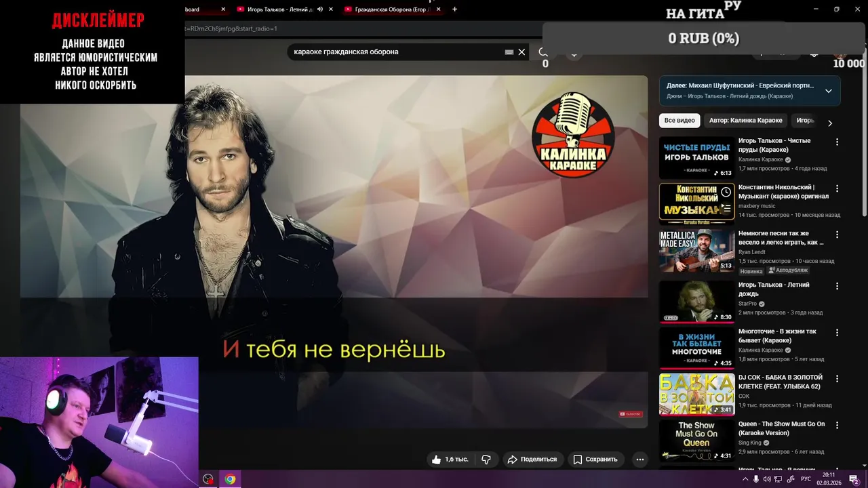
Task: Open Queen - The Show Must Go On title
Action: click(x=781, y=428)
